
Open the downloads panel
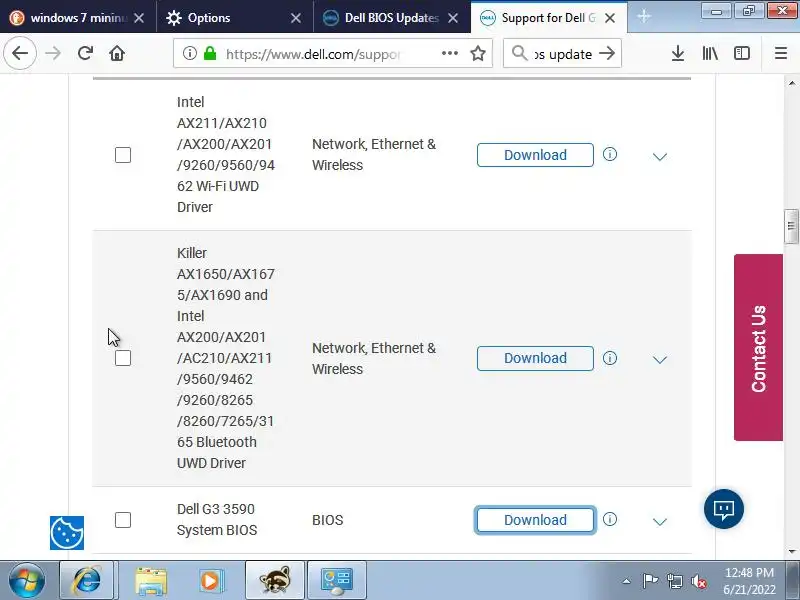pos(678,53)
